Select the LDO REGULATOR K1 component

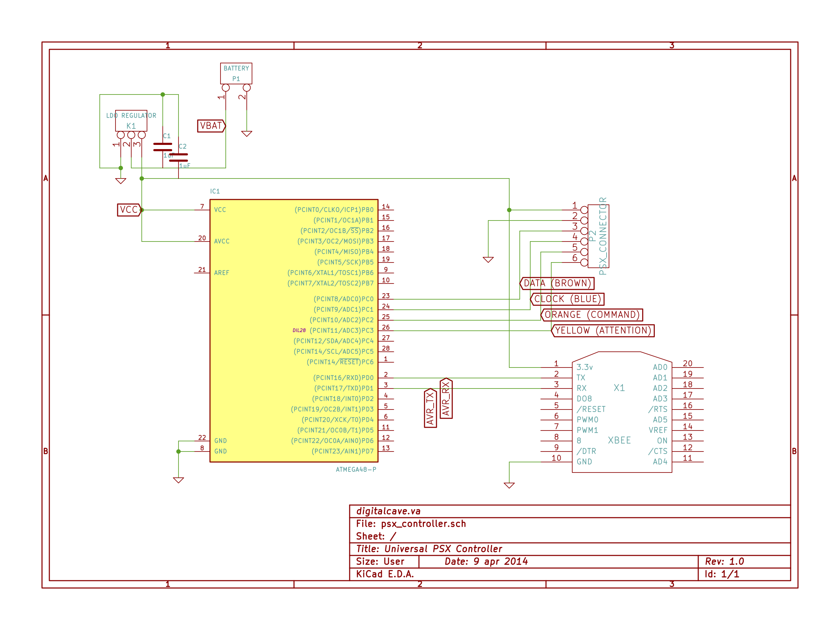tap(131, 121)
